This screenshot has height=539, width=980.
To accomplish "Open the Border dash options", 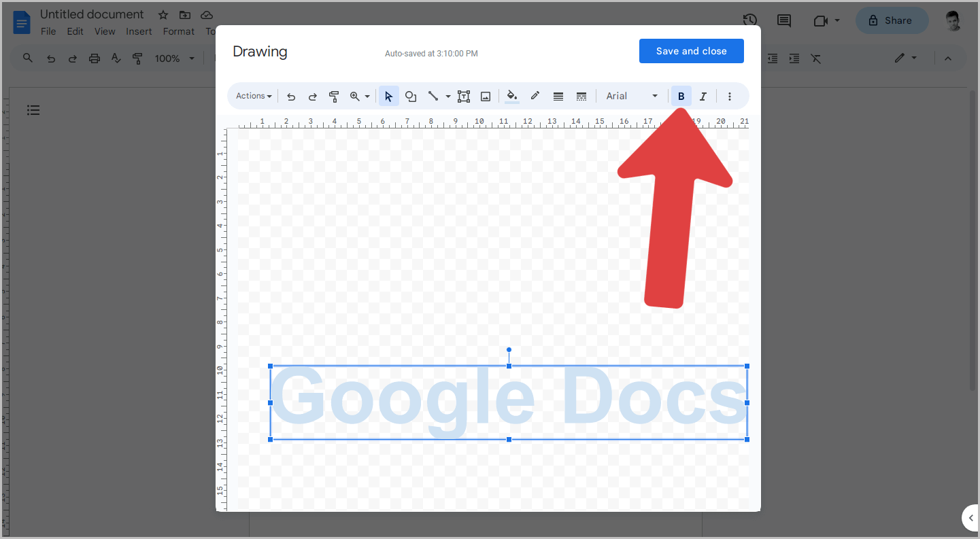I will tap(581, 97).
